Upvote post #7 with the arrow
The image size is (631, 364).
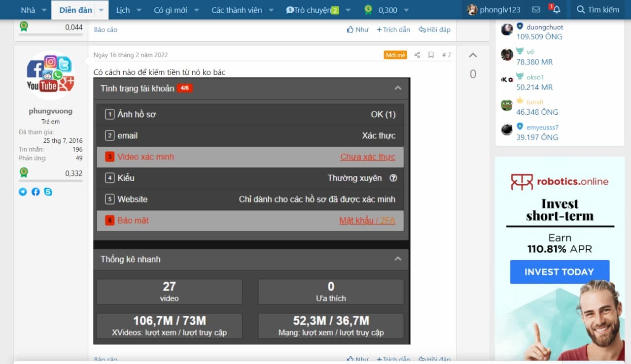click(473, 55)
